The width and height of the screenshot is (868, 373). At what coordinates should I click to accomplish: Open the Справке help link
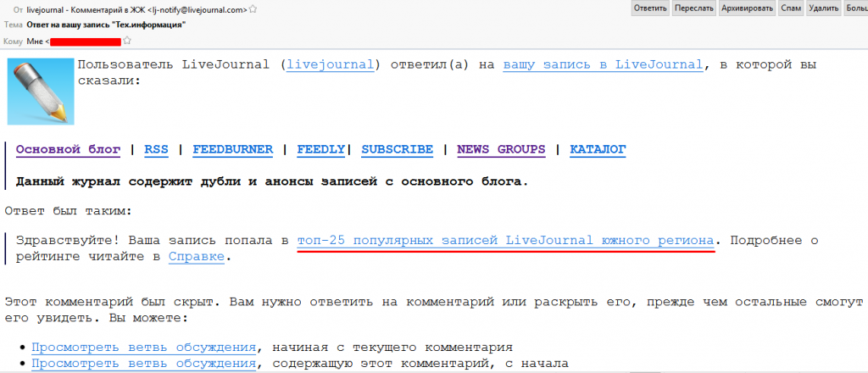[197, 257]
